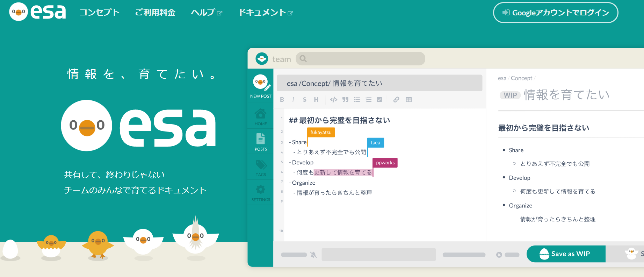Insert a Heading with the H icon
Image resolution: width=644 pixels, height=277 pixels.
[316, 100]
